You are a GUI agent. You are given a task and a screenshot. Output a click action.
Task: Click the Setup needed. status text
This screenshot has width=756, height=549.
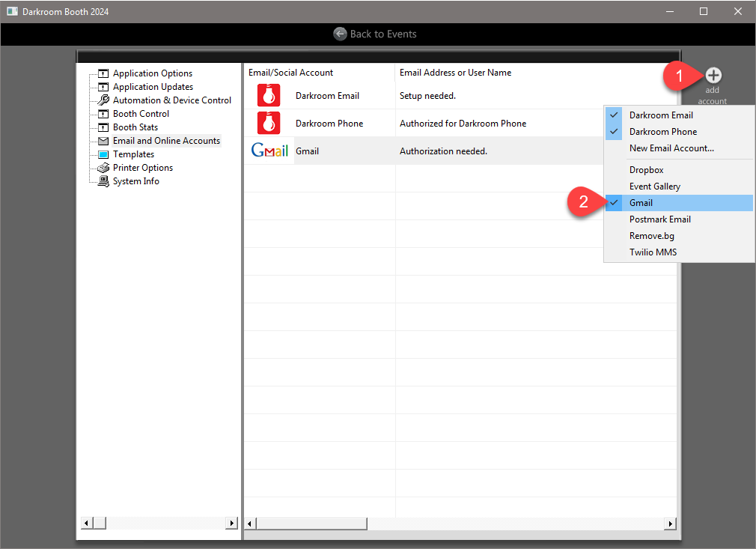point(427,96)
